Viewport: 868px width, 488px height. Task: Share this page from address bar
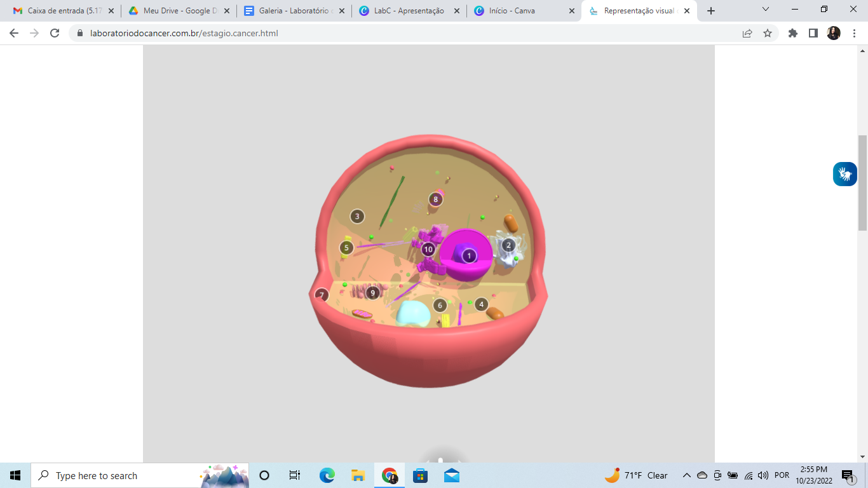[x=747, y=33]
